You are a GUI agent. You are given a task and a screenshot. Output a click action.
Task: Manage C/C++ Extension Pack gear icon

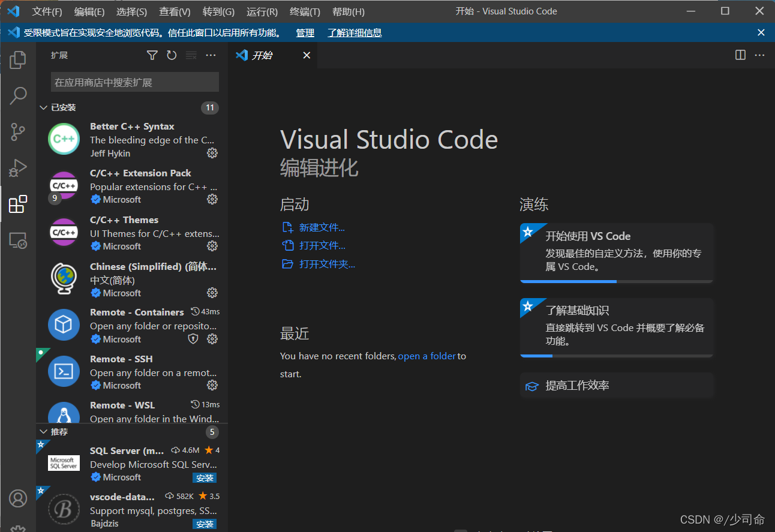coord(212,199)
